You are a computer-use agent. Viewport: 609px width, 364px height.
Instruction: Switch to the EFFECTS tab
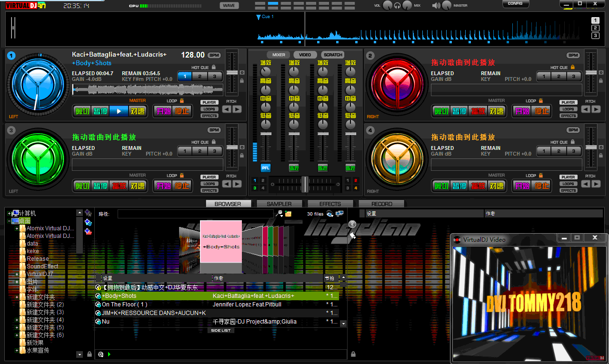pyautogui.click(x=330, y=204)
